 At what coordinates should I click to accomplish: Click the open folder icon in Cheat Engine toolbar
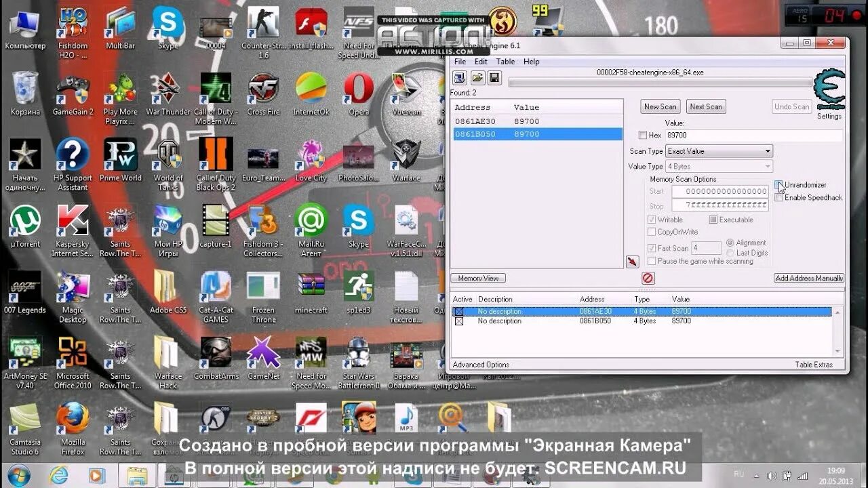477,77
